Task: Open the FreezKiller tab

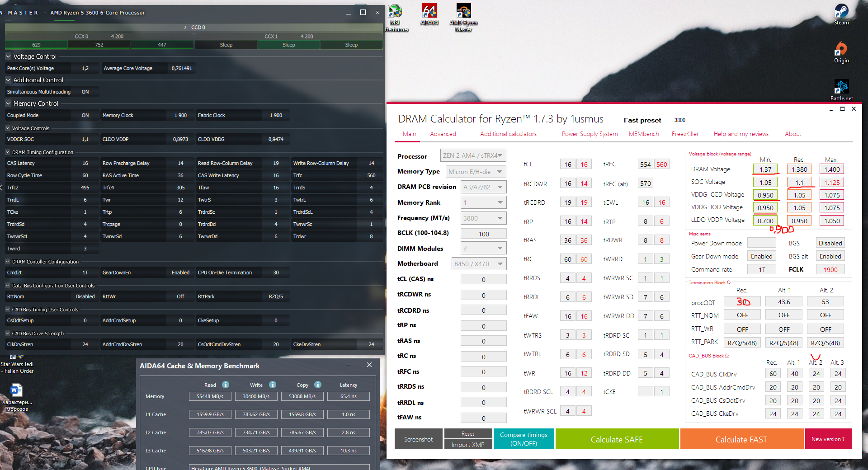Action: click(685, 134)
